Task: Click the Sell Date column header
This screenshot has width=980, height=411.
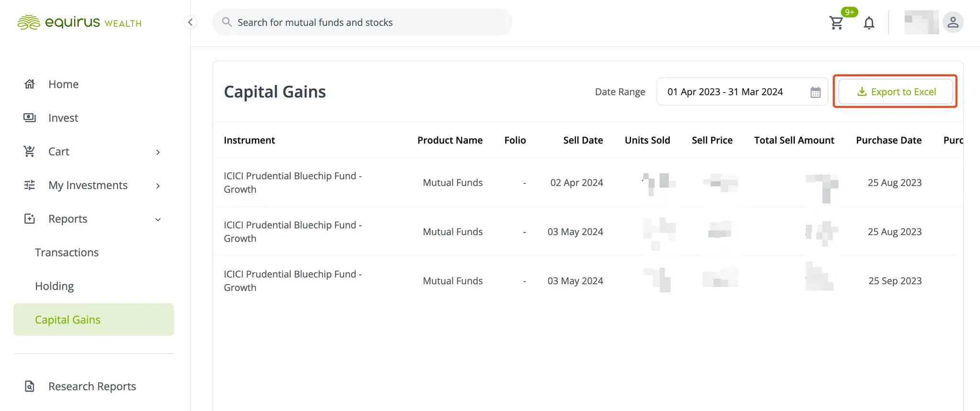Action: point(583,140)
